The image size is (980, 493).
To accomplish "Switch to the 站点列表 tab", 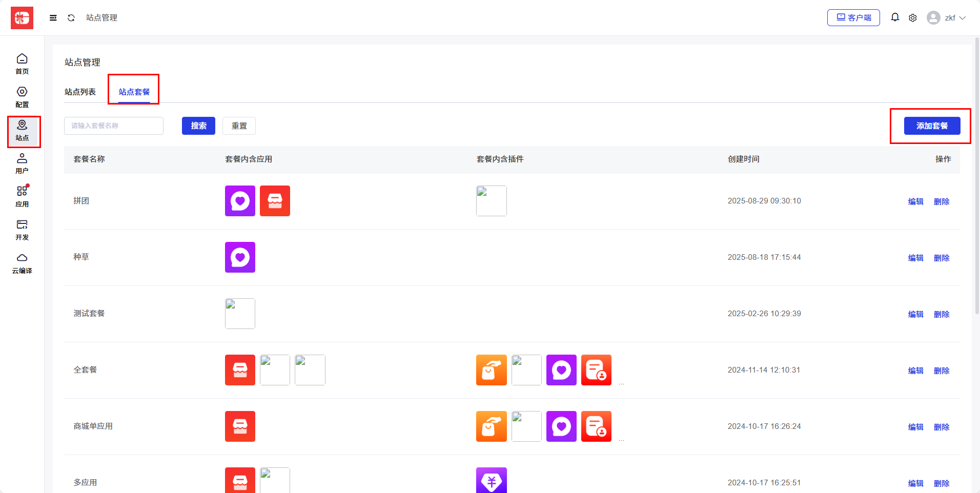I will click(x=80, y=92).
